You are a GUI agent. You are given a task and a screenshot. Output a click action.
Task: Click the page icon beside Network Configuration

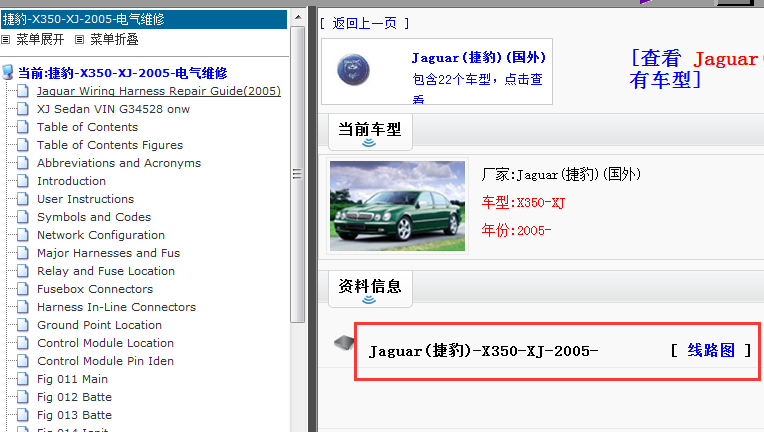23,235
